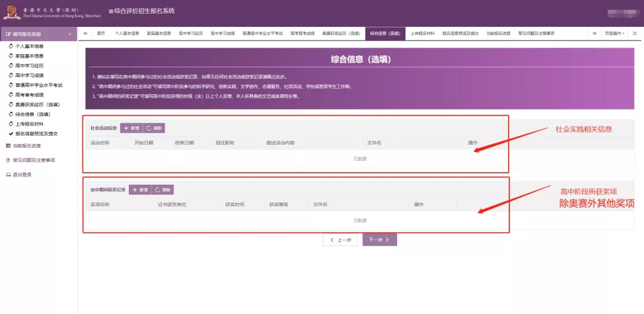Viewport: 644px width, 314px height.
Task: Click the fullscreen expand icon in tab bar
Action: (x=634, y=33)
